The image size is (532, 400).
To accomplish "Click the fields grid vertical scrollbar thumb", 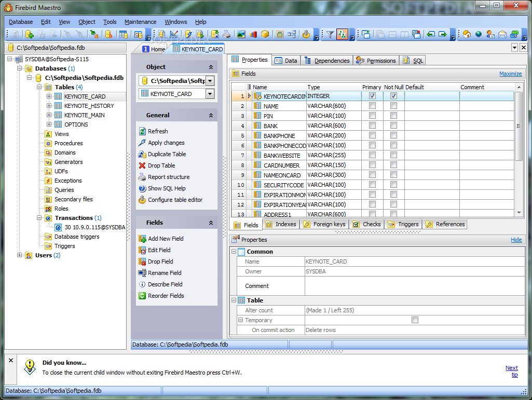I will pyautogui.click(x=519, y=126).
